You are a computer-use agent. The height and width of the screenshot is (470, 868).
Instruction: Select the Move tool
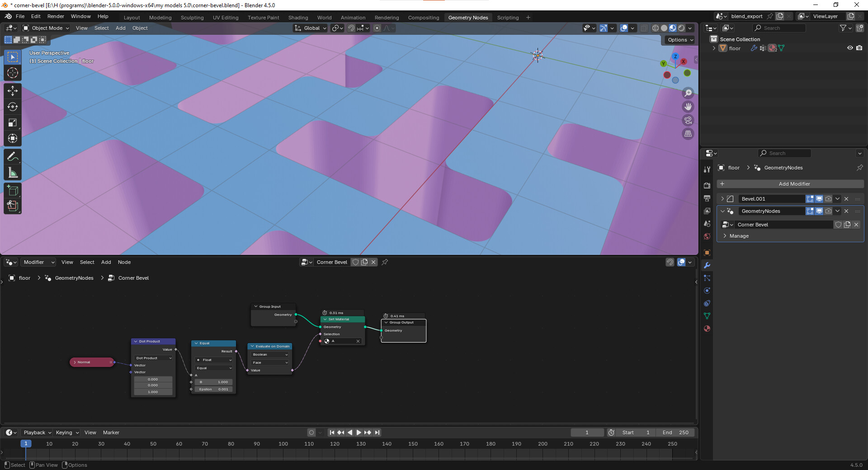[13, 91]
